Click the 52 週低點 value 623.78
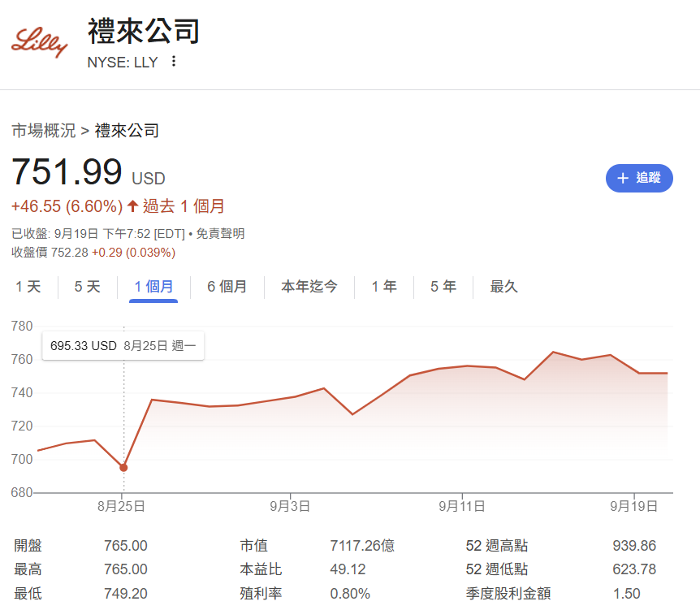The image size is (700, 610). click(x=634, y=569)
